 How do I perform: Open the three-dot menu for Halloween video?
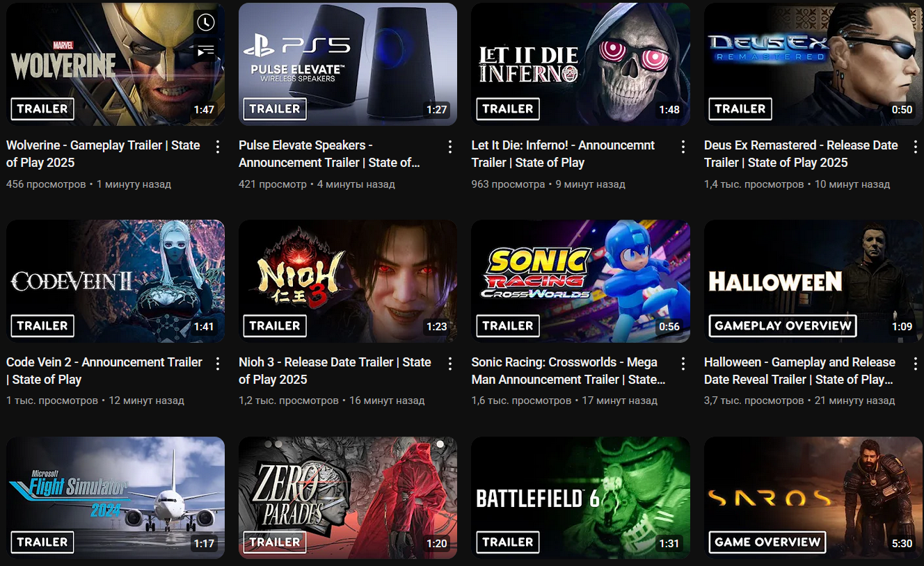(x=916, y=364)
